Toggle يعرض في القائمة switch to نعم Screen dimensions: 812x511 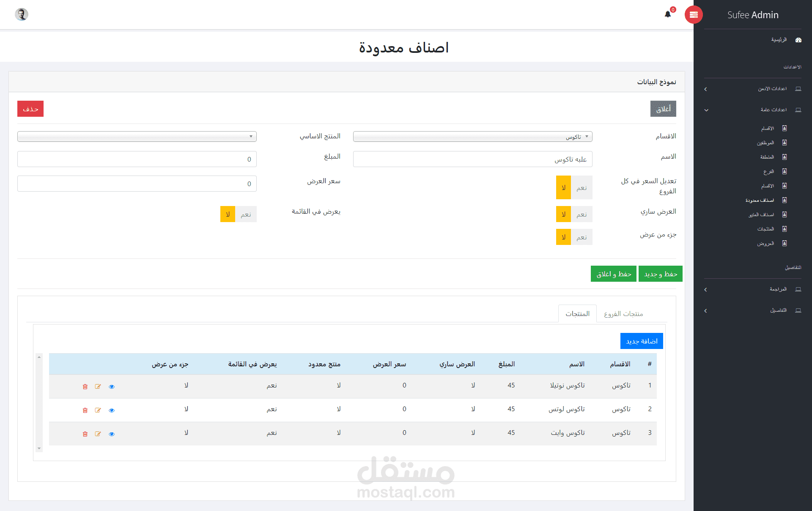pyautogui.click(x=246, y=214)
